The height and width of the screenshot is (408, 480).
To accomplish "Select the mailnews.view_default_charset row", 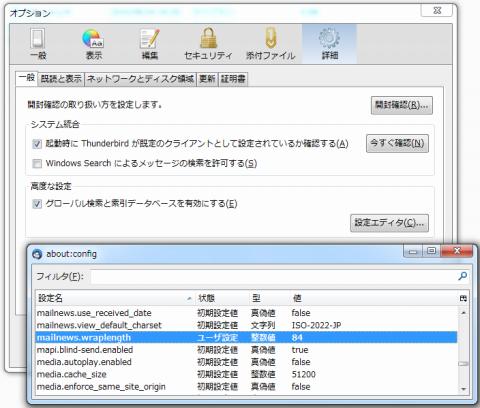I will click(246, 325).
